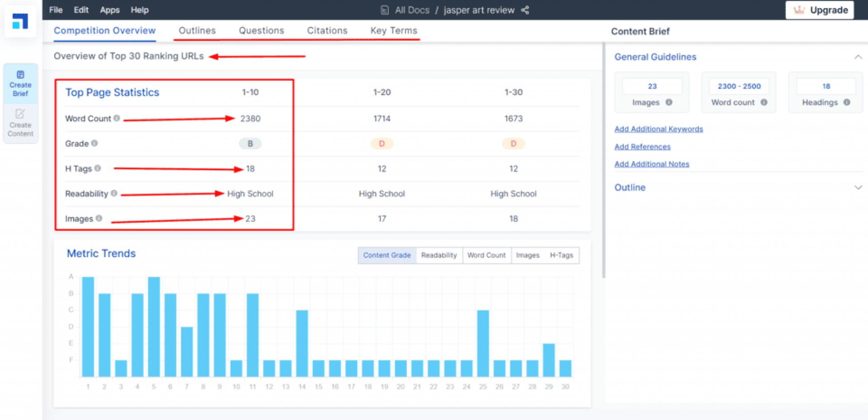The width and height of the screenshot is (868, 420).
Task: Open the Create Content sidebar icon
Action: 20,123
